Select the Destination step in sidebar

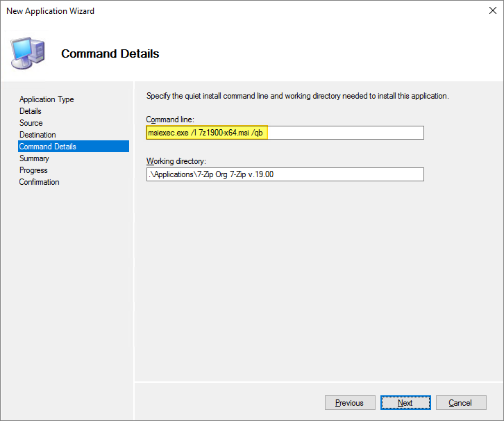click(37, 135)
